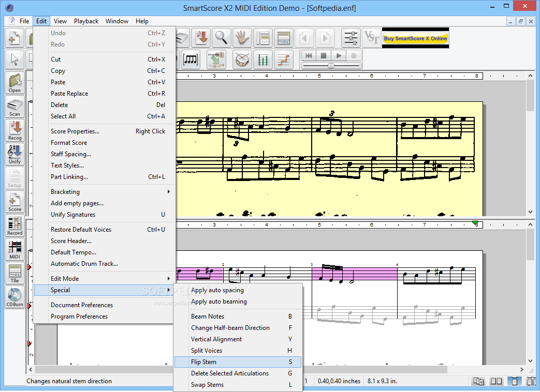Click the magnifying glass zoom tool
Image resolution: width=540 pixels, height=392 pixels.
coord(221,38)
